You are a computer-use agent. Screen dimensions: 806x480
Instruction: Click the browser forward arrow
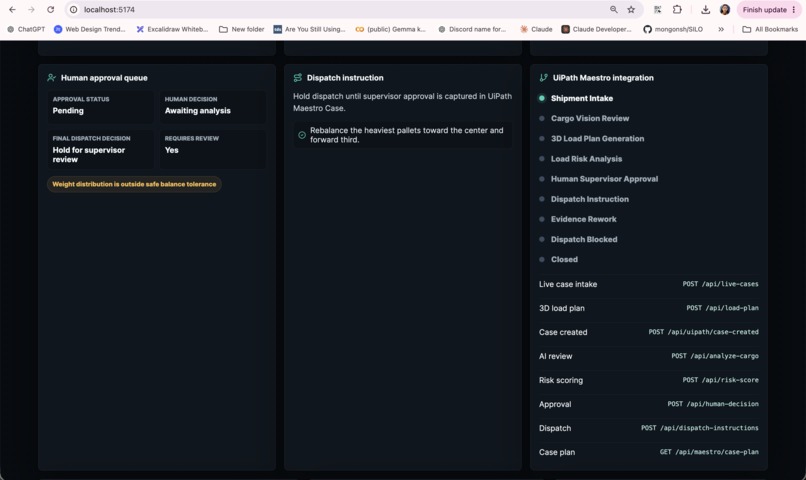coord(31,10)
